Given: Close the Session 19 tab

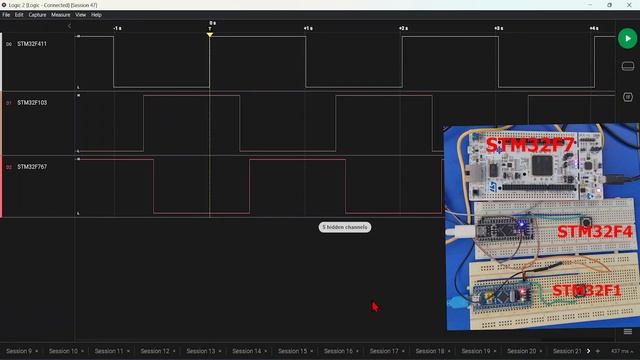Looking at the screenshot, I should coord(495,351).
